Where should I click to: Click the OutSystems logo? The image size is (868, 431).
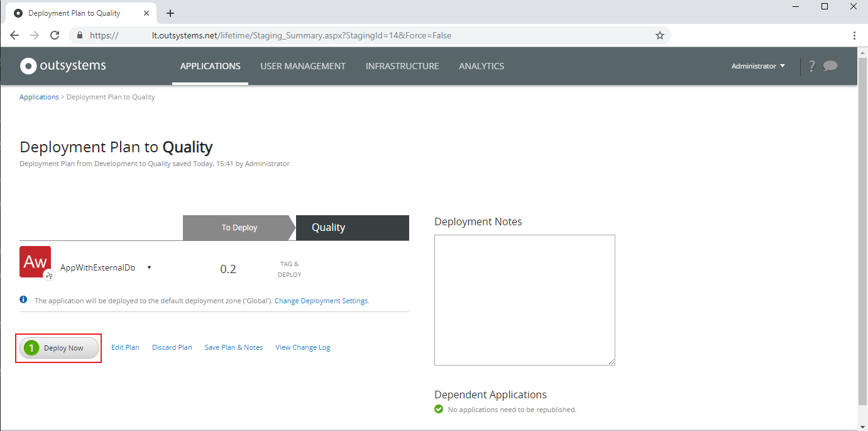62,65
